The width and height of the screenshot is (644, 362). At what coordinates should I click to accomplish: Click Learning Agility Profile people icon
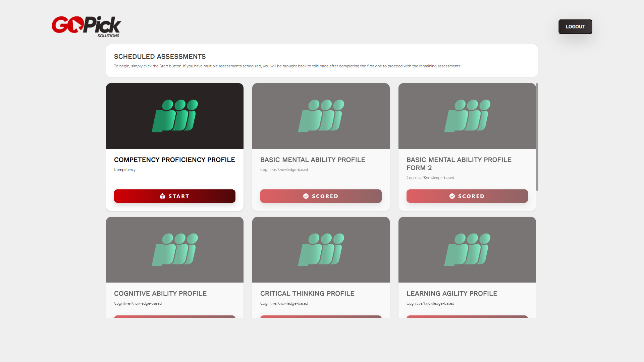[467, 249]
